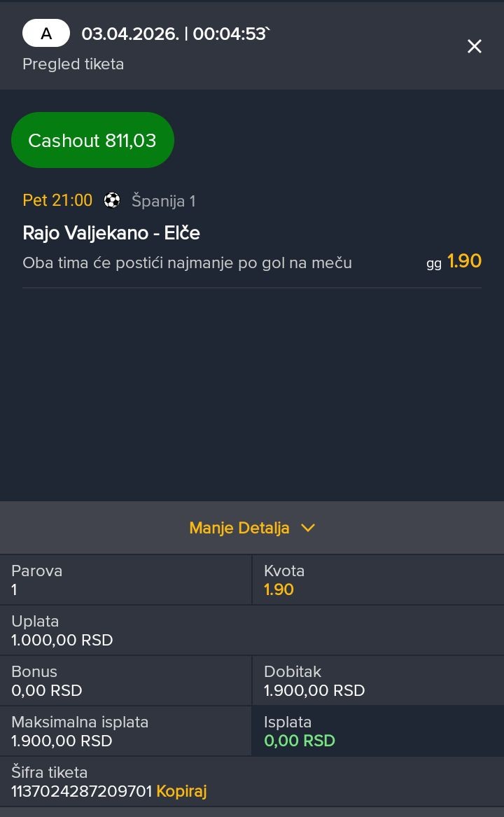Click the soccer ball sport icon
Screen dimensions: 504x817
tap(112, 201)
